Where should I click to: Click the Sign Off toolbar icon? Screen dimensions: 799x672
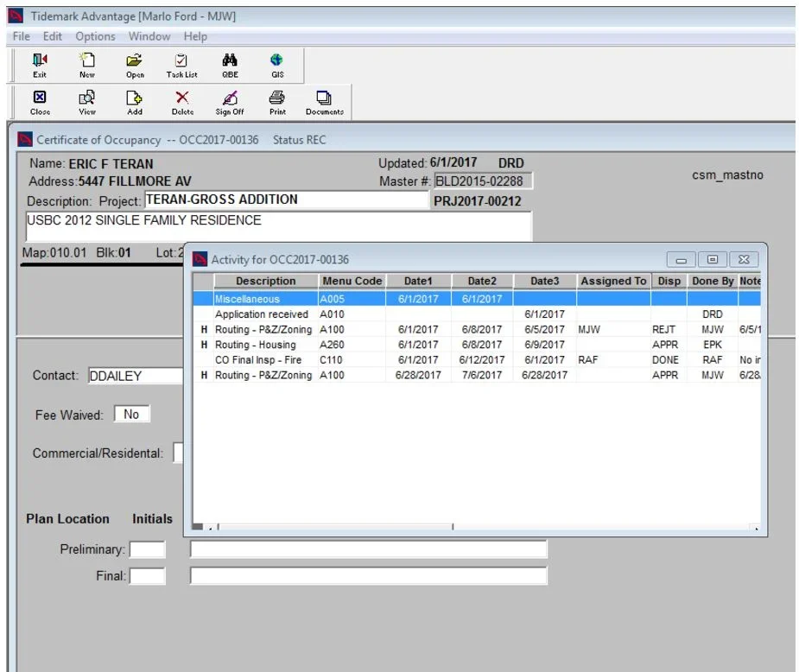[x=230, y=103]
